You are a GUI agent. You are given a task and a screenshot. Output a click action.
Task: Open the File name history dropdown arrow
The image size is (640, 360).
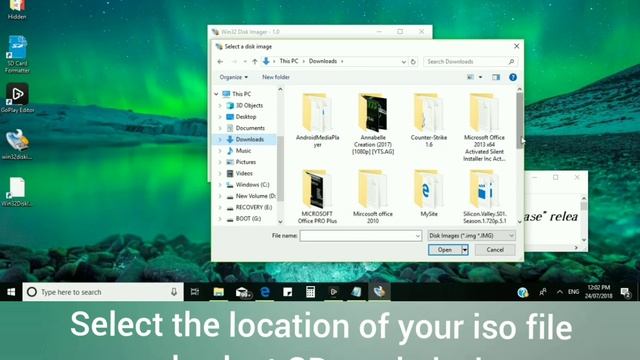(x=418, y=236)
